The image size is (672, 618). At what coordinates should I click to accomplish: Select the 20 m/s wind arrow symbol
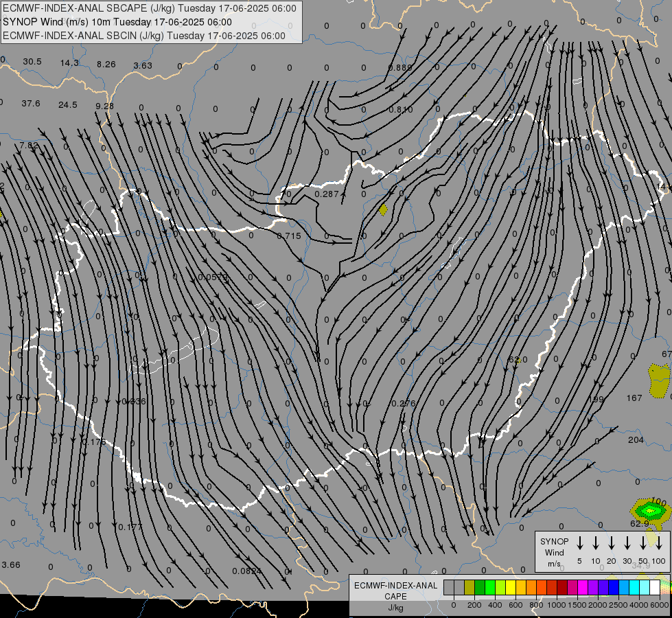coord(612,542)
